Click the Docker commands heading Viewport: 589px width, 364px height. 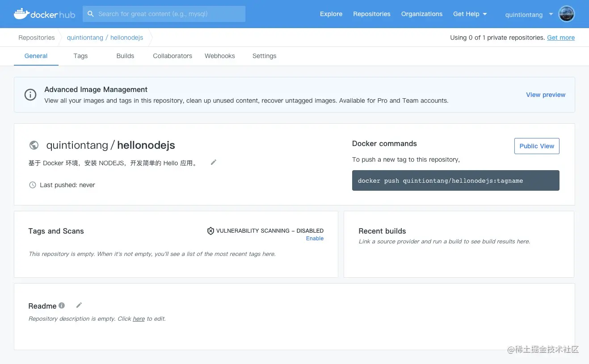coord(384,143)
